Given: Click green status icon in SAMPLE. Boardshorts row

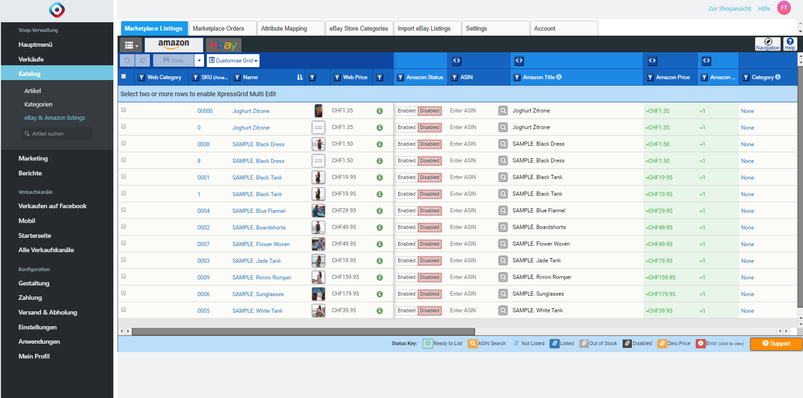Looking at the screenshot, I should click(379, 227).
